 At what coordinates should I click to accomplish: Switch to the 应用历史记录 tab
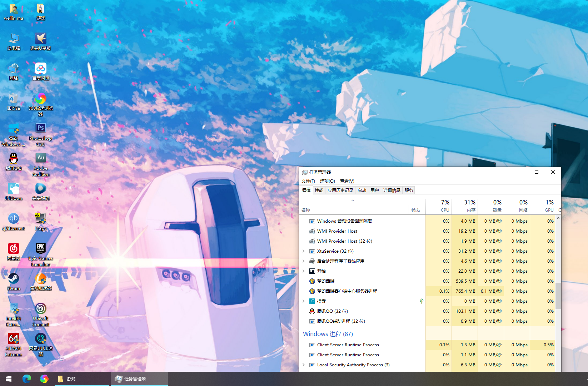[x=340, y=190]
